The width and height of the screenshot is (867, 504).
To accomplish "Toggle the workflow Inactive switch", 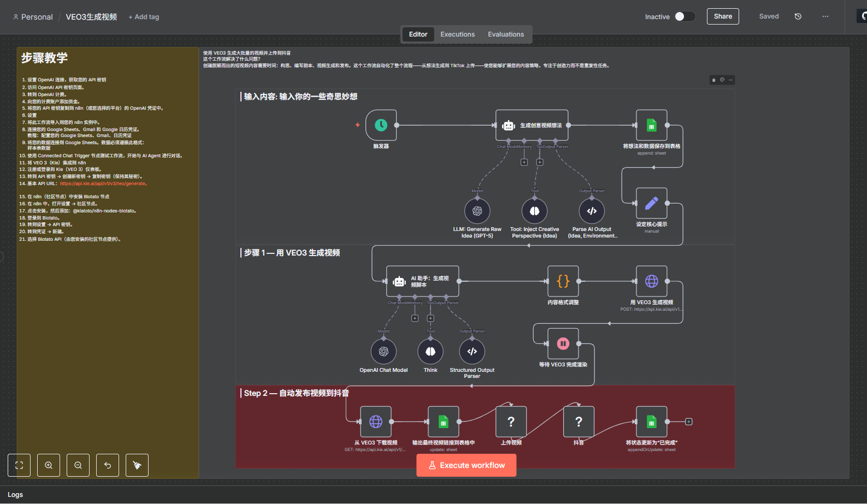I will coord(685,16).
